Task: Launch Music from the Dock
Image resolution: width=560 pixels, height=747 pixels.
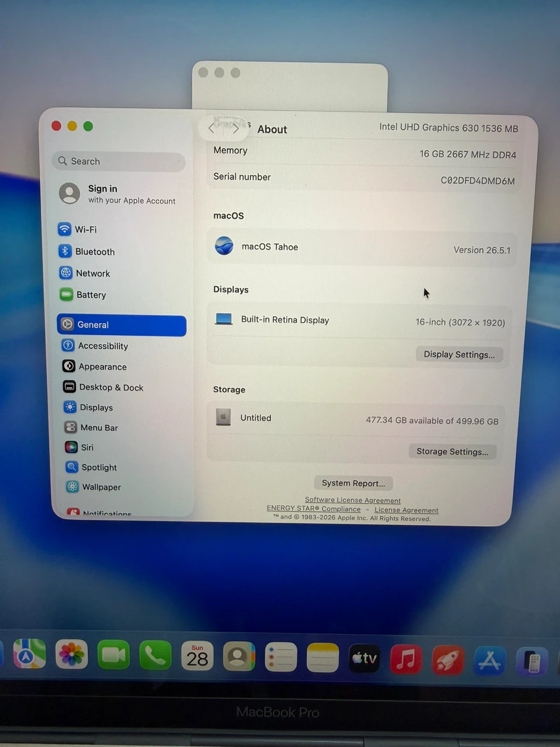Action: (406, 659)
